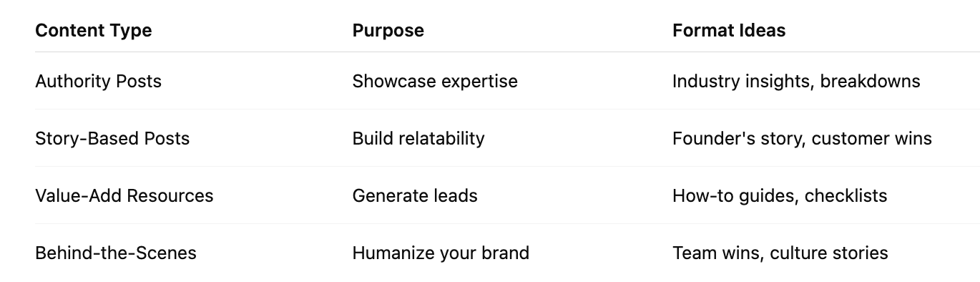The height and width of the screenshot is (282, 980).
Task: Click the Industry insights phrase
Action: tap(743, 82)
